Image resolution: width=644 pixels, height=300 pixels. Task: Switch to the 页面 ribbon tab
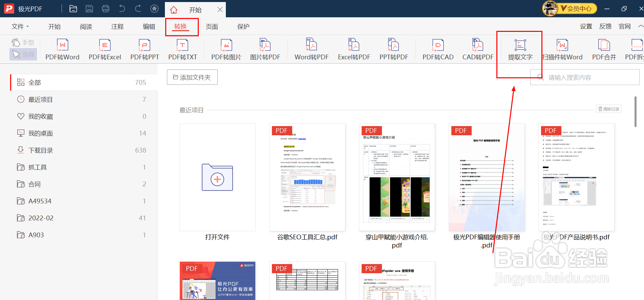(x=212, y=26)
